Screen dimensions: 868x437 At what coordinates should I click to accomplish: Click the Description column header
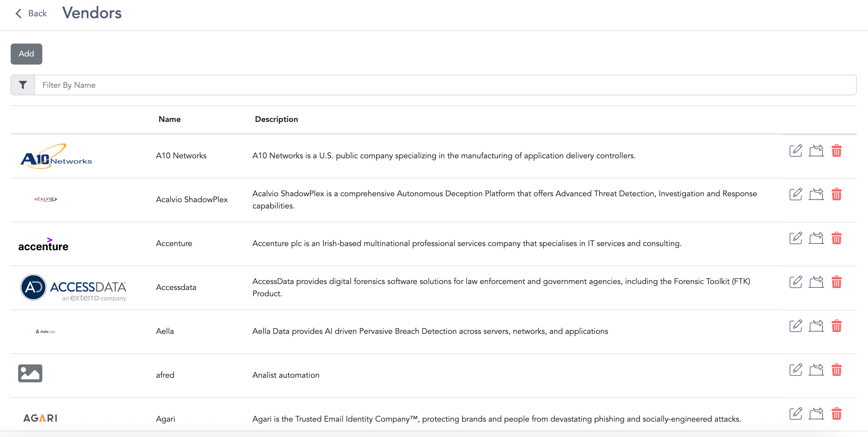[276, 119]
